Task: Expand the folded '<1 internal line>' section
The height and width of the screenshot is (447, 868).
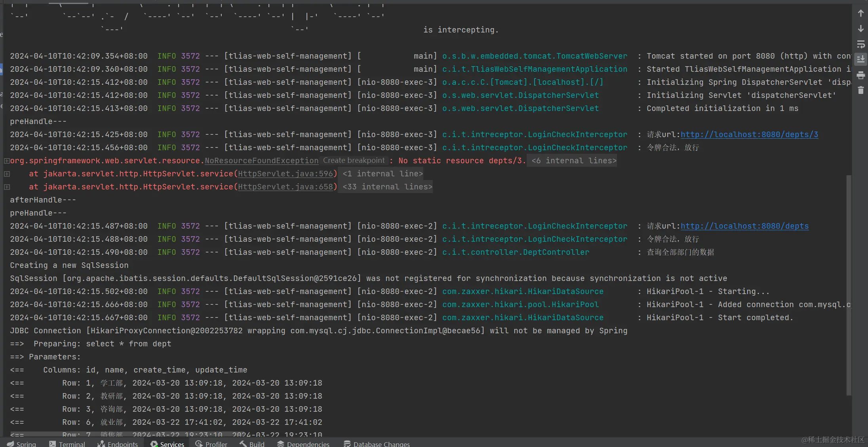Action: [x=383, y=174]
